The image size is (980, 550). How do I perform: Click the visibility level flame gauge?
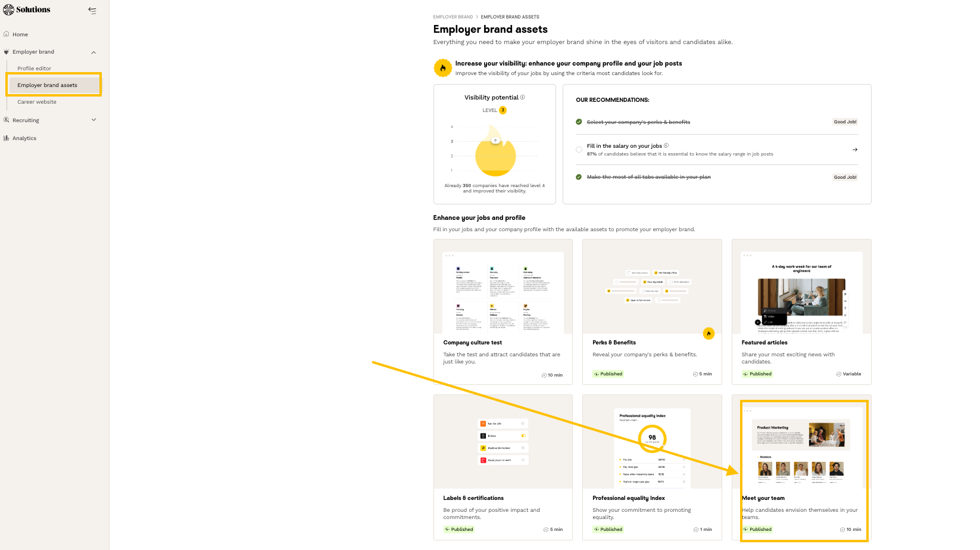coord(495,157)
